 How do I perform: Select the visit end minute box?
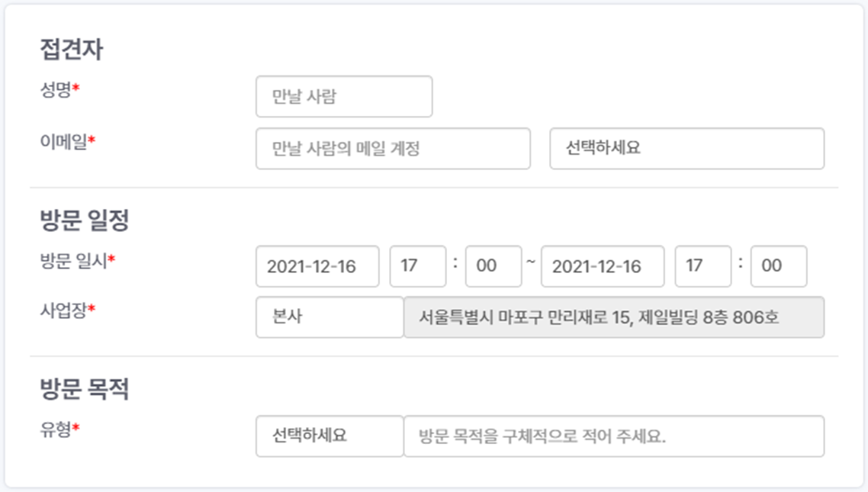779,266
